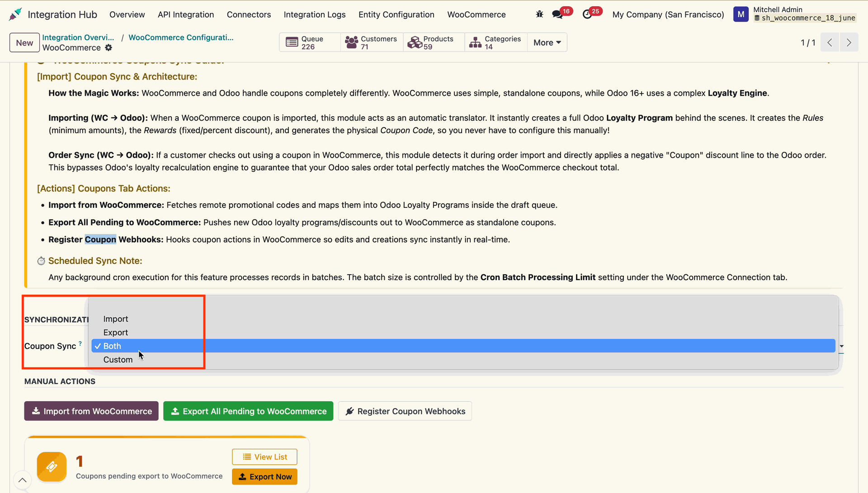Open the activities clock icon with badge 25

point(587,14)
